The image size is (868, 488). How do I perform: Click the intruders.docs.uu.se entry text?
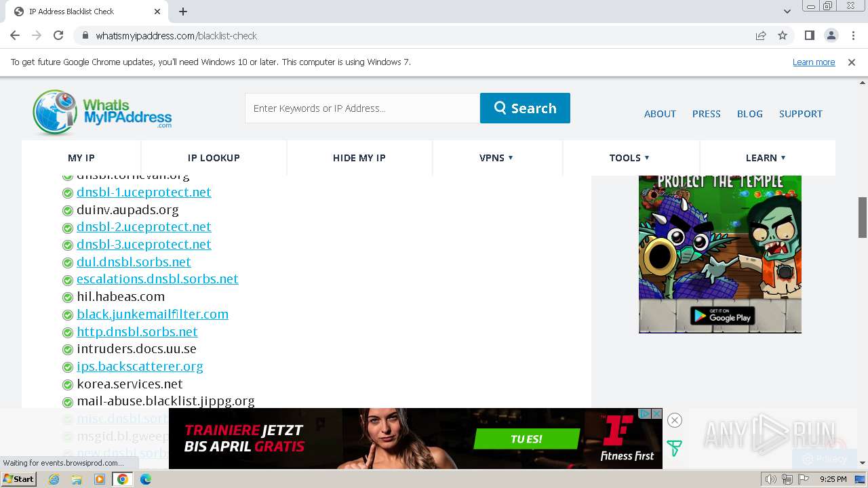[x=136, y=349]
